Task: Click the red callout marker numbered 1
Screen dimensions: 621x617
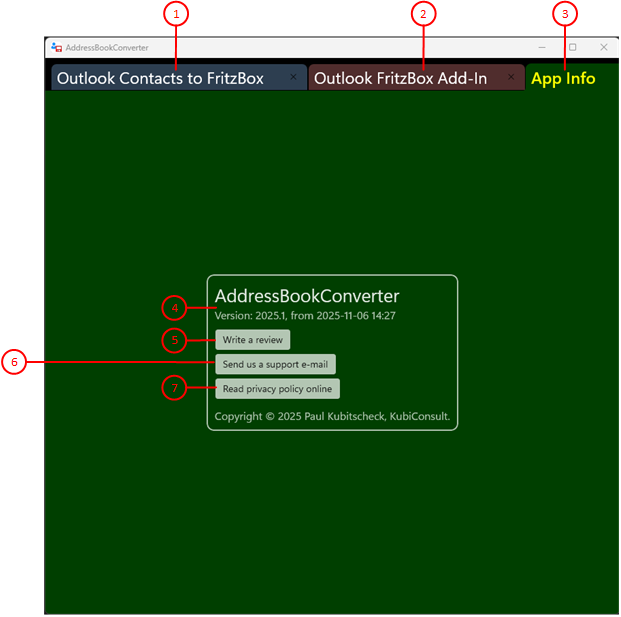Action: (176, 14)
